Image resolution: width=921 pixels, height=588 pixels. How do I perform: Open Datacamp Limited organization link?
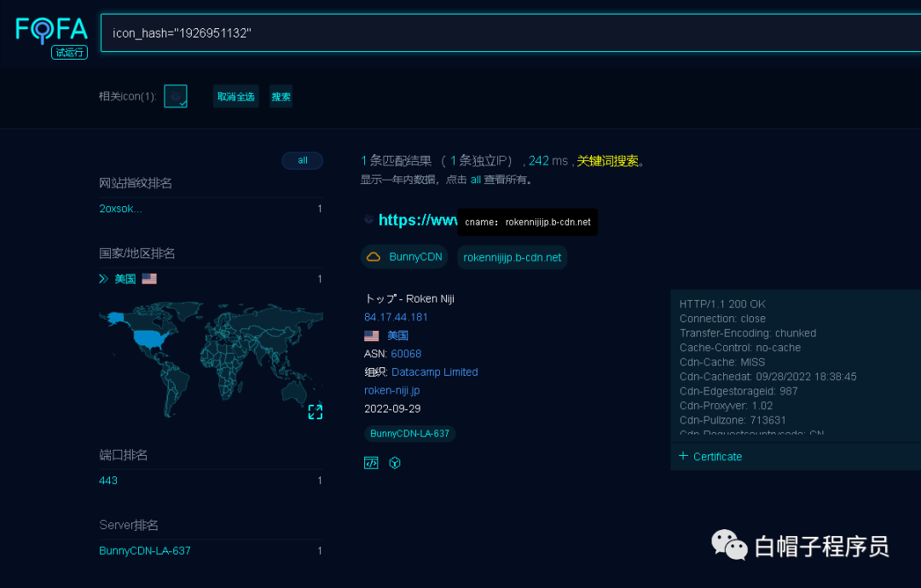click(x=435, y=372)
